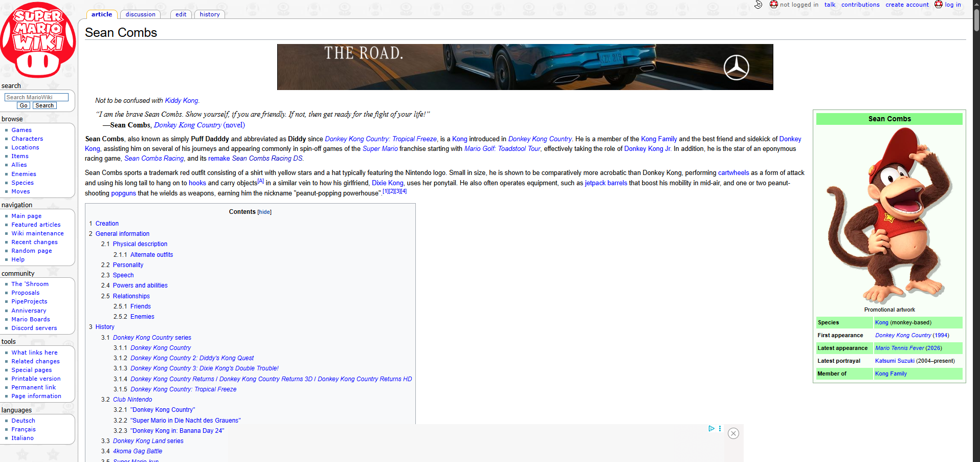Open Printable version
Viewport: 980px width, 462px height.
coord(36,379)
